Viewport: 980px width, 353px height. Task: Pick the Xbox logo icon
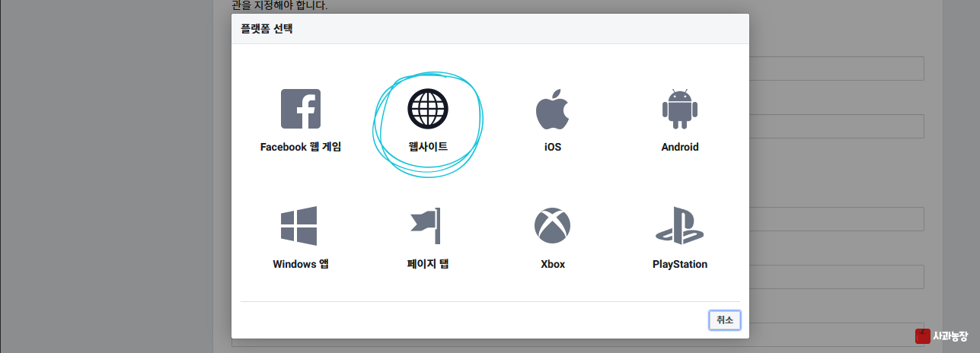tap(552, 226)
